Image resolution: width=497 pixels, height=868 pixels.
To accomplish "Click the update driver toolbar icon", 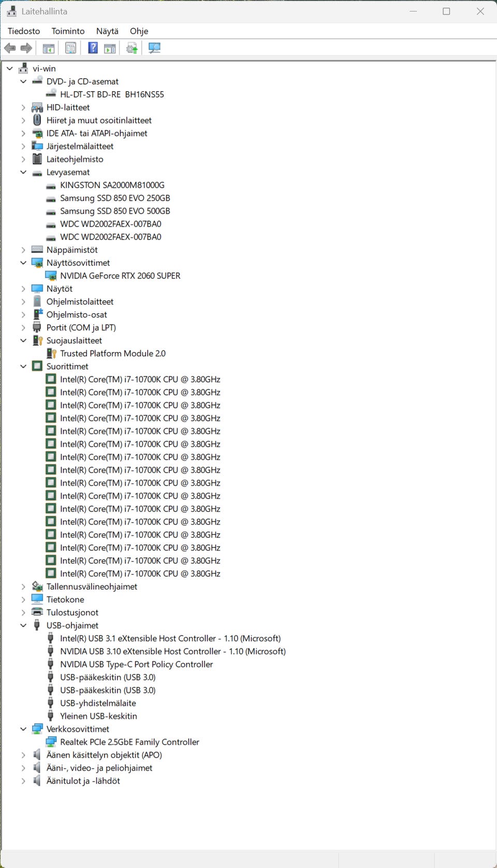I will [x=132, y=48].
